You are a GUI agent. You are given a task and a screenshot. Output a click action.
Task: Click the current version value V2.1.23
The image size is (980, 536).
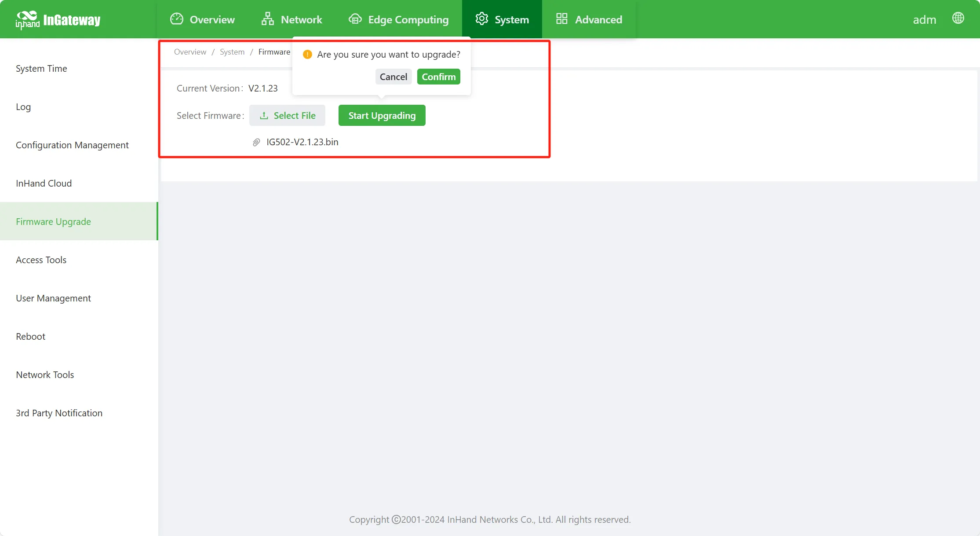[x=263, y=88]
